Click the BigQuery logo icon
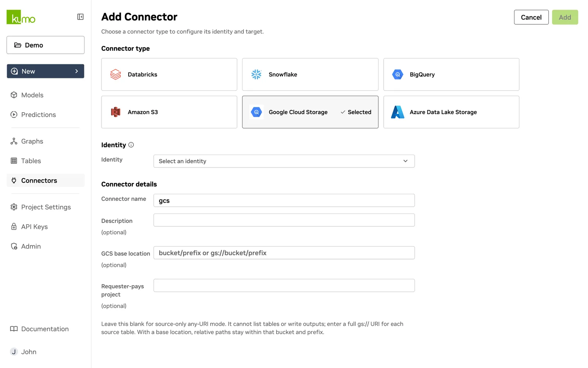The image size is (588, 368). 397,74
